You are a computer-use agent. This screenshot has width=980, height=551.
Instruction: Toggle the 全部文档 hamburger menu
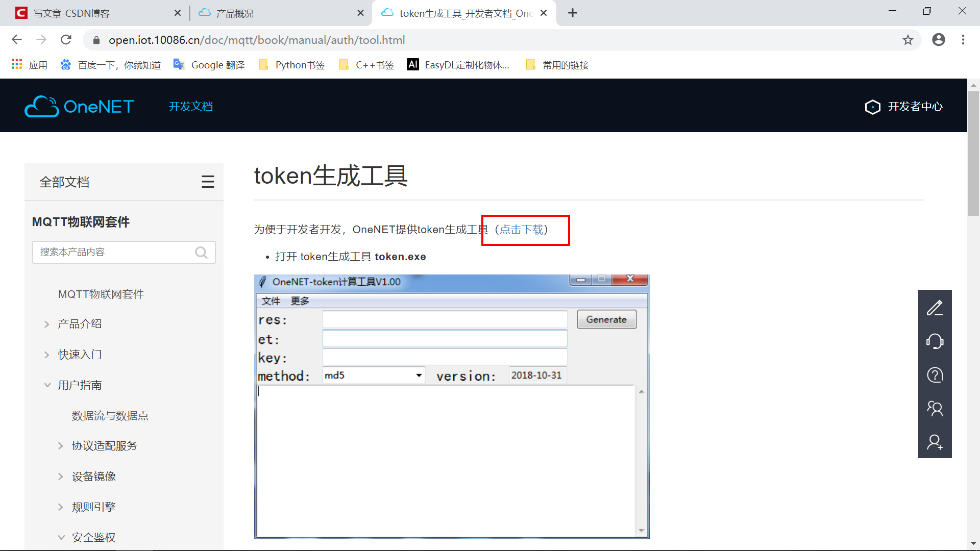point(208,182)
